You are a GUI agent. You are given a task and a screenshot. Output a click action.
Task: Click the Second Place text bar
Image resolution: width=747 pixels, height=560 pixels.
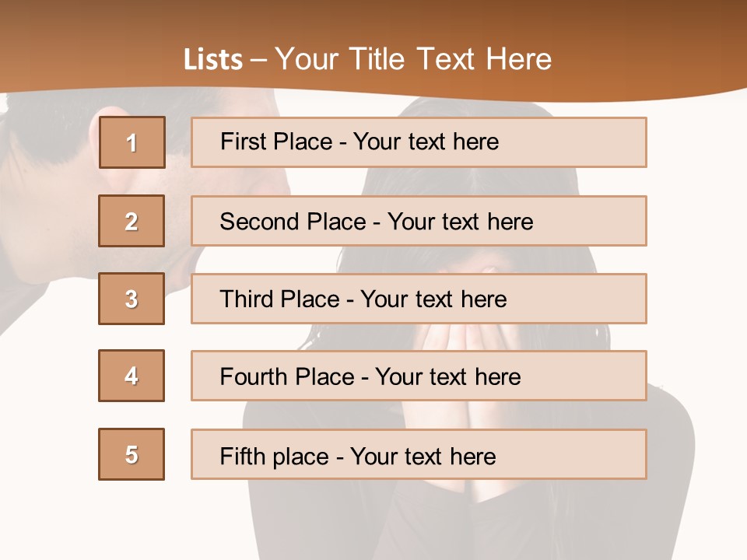tap(419, 221)
